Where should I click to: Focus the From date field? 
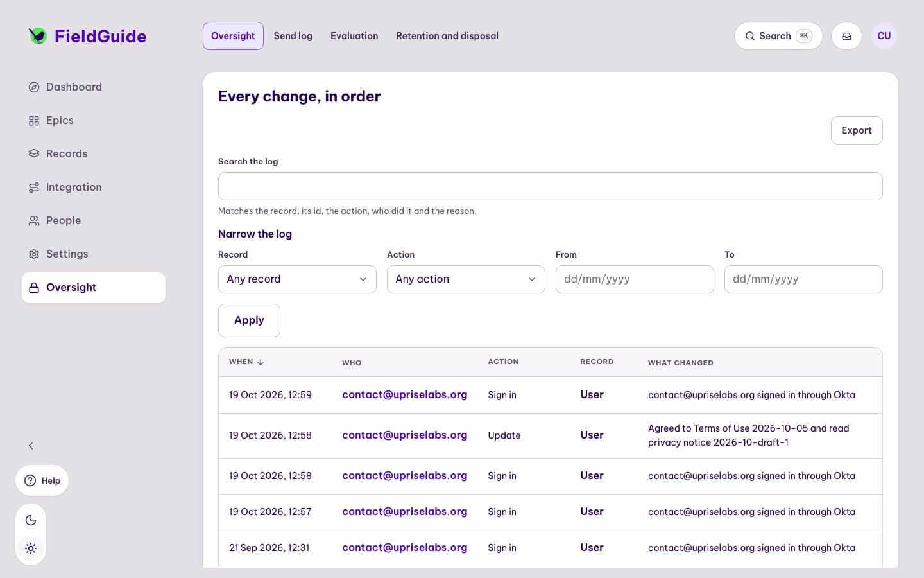pos(635,279)
